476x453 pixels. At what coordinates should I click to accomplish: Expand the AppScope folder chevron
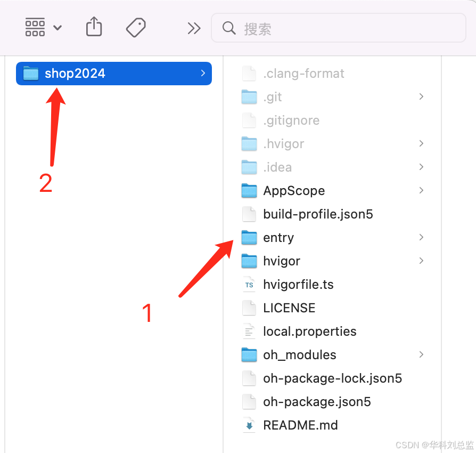click(x=421, y=190)
